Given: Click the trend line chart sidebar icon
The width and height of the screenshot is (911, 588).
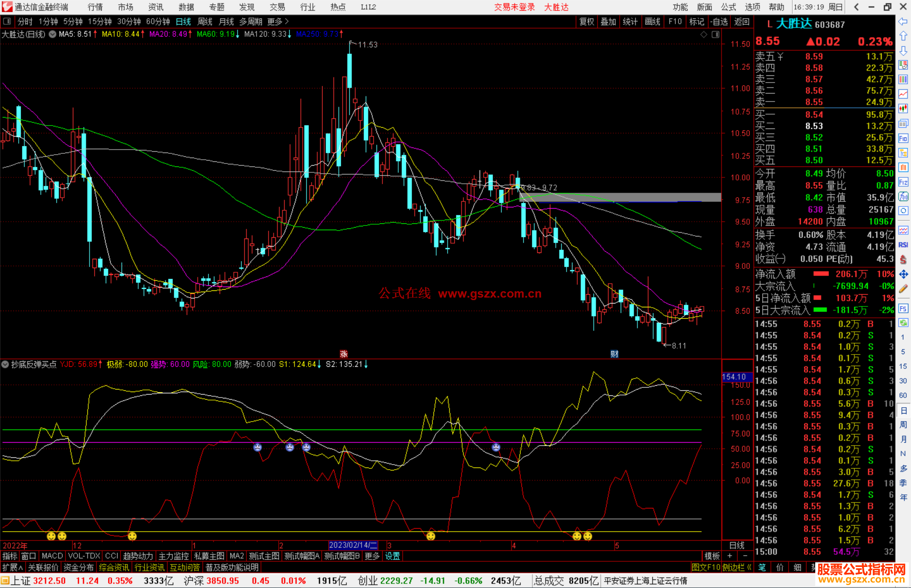Looking at the screenshot, I should pyautogui.click(x=903, y=94).
